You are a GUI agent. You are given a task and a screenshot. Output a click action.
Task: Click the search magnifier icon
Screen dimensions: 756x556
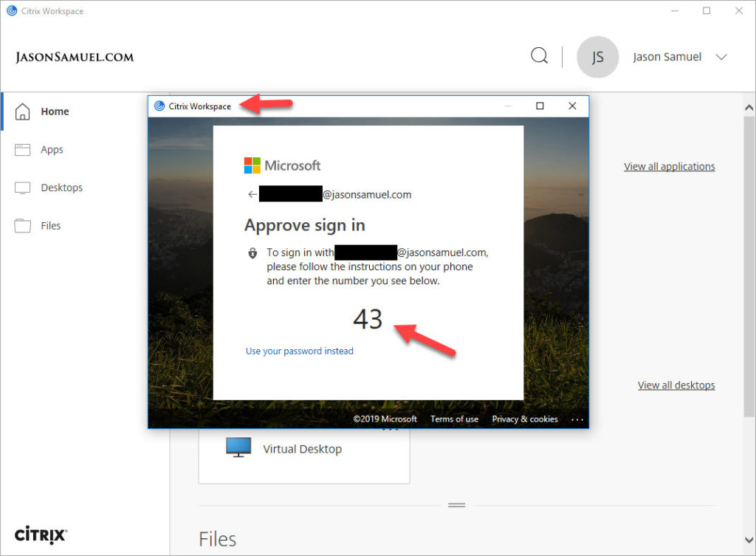(540, 56)
